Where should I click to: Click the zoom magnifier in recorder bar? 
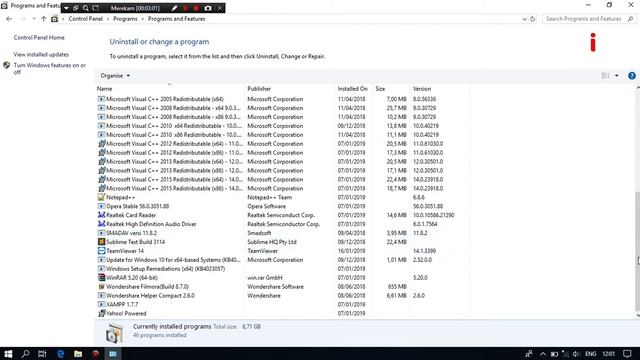pyautogui.click(x=85, y=8)
